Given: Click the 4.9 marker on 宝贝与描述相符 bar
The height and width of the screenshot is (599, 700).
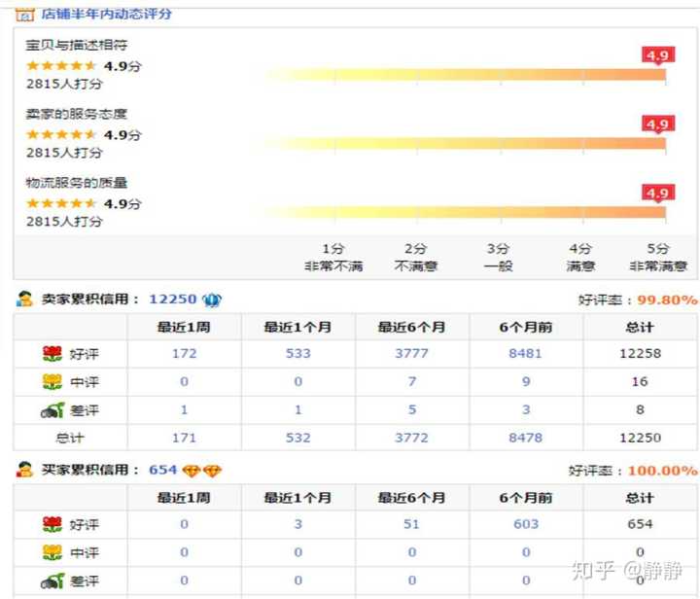Looking at the screenshot, I should (x=658, y=55).
